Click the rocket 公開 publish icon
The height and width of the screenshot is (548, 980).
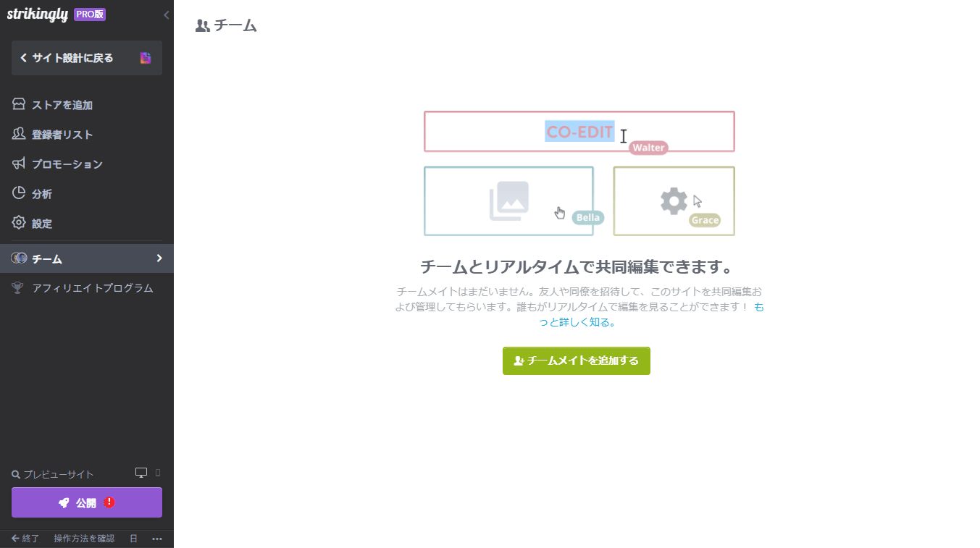[64, 502]
